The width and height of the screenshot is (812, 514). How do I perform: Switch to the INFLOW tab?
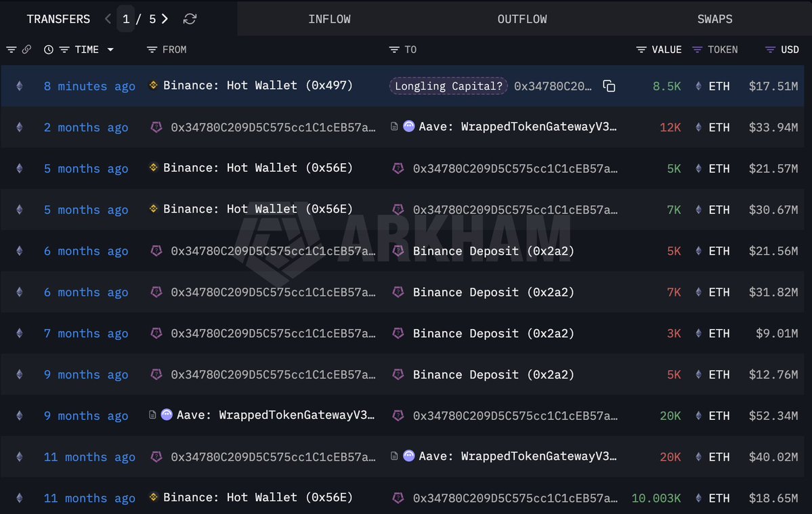(329, 19)
